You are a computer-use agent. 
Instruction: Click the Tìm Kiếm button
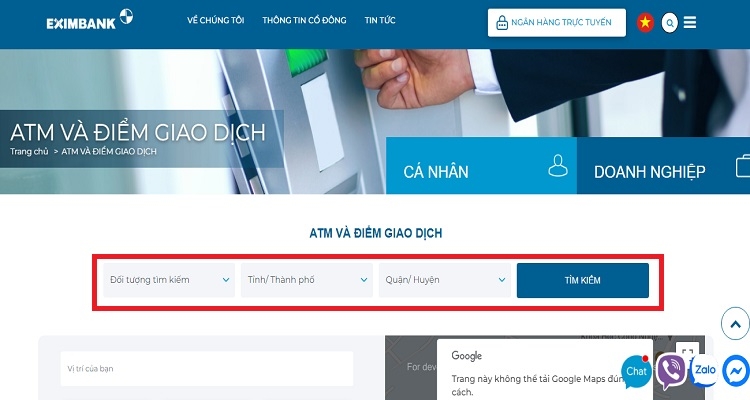(583, 280)
